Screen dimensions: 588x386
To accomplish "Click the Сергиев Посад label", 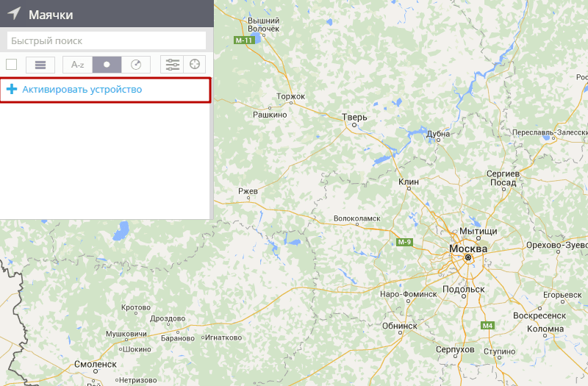I will pos(503,178).
